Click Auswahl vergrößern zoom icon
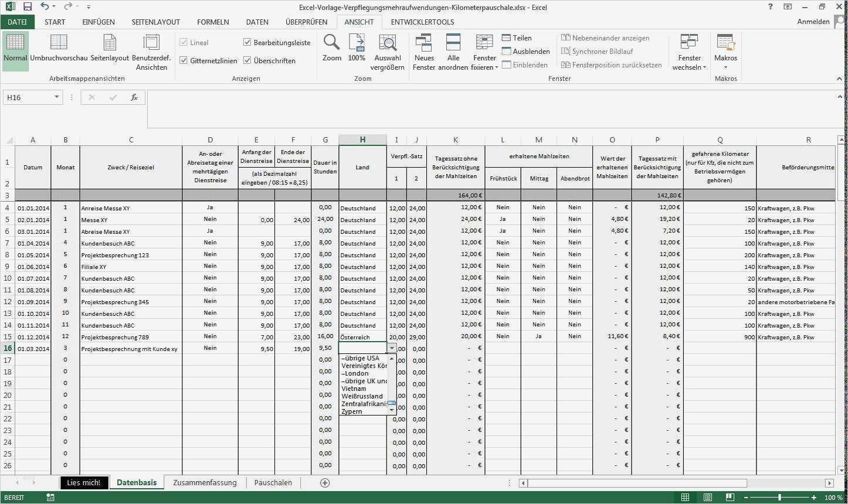The width and height of the screenshot is (848, 504). tap(387, 50)
